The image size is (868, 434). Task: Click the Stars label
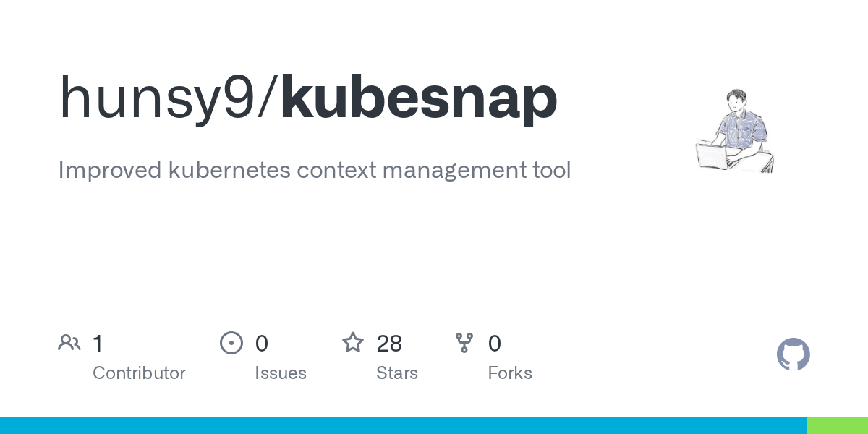tap(397, 373)
